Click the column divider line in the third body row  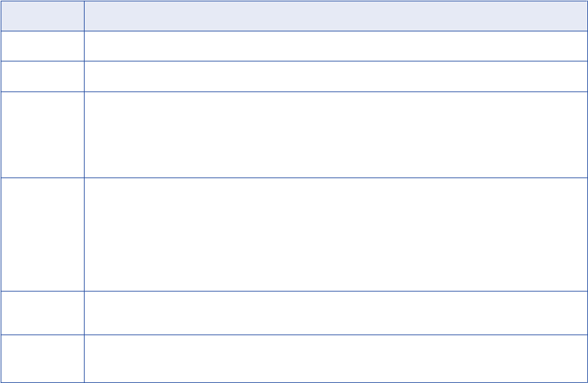(x=84, y=135)
